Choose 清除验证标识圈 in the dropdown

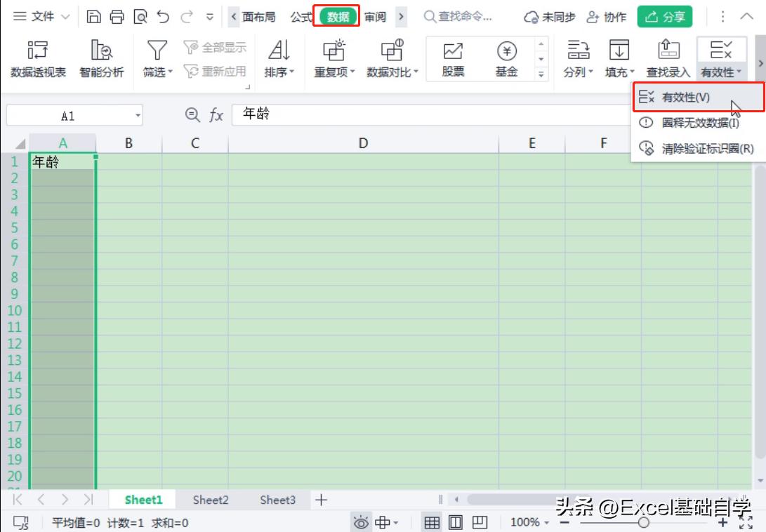click(x=695, y=149)
